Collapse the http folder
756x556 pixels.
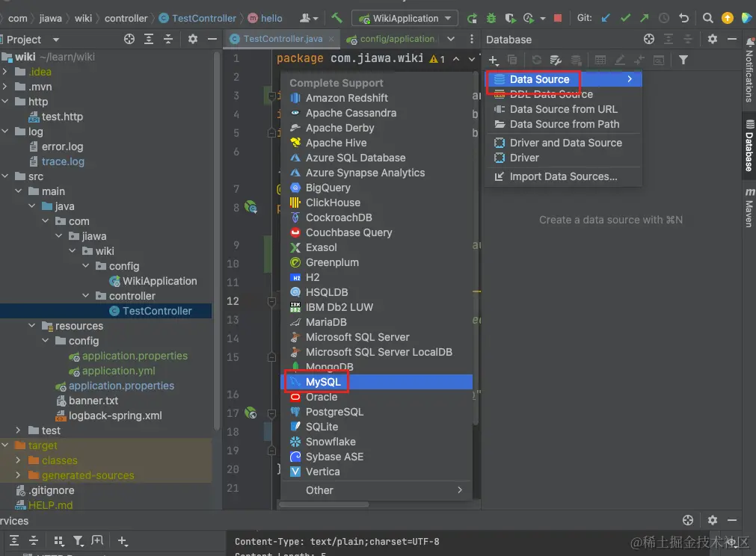click(x=4, y=102)
